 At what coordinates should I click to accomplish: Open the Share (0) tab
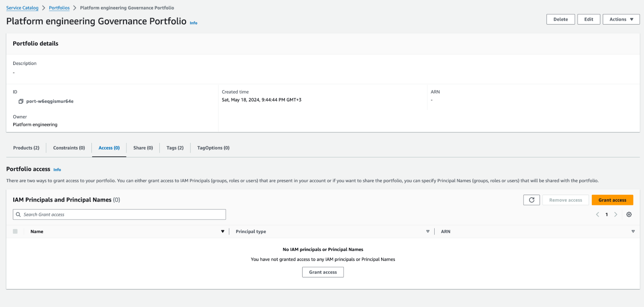pyautogui.click(x=143, y=148)
